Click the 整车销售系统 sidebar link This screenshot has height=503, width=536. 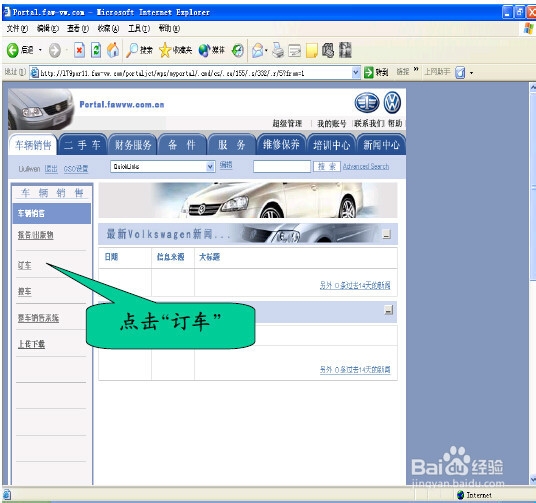[38, 318]
